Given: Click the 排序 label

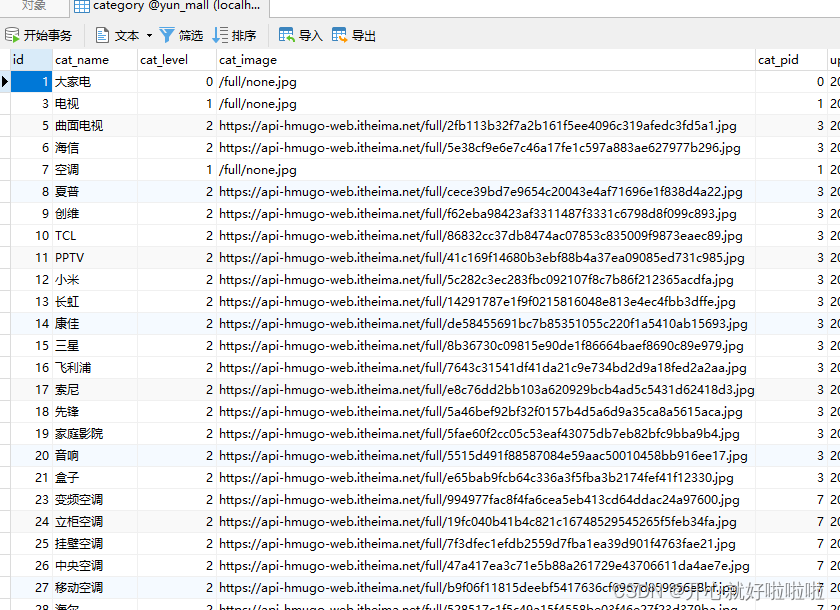Looking at the screenshot, I should tap(244, 36).
